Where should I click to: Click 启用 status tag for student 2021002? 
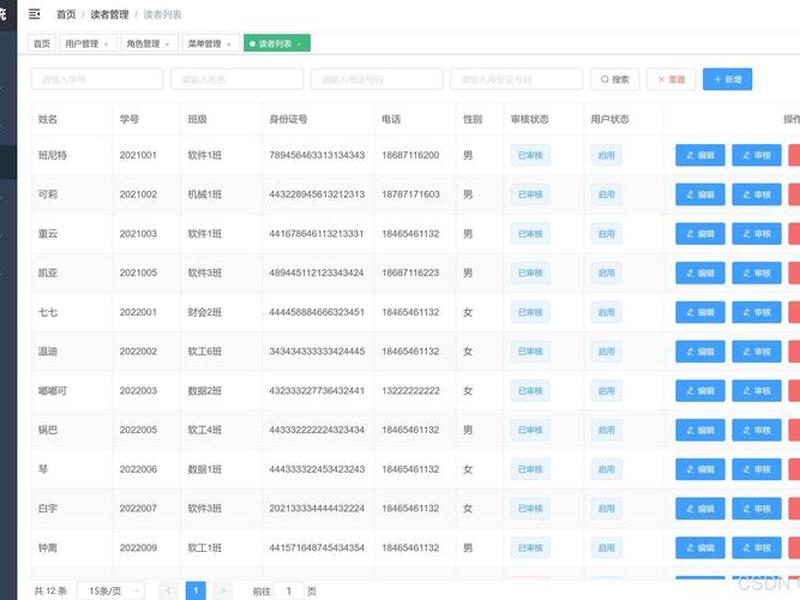[607, 194]
